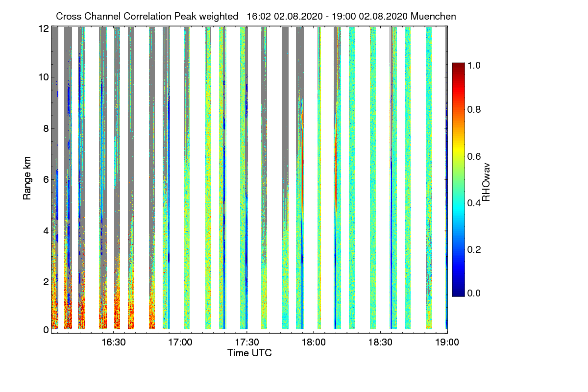Click the 'Muenchen' location in the title
The height and width of the screenshot is (392, 588).
click(x=433, y=17)
